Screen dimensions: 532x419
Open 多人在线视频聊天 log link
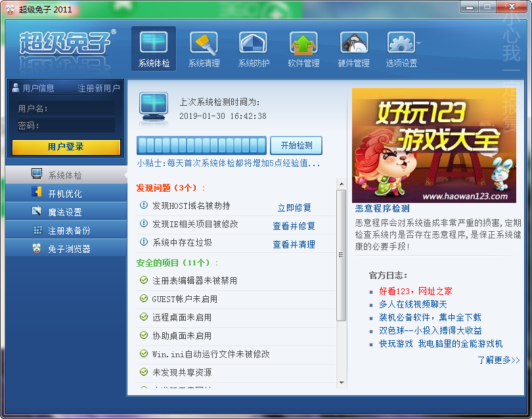(x=413, y=304)
